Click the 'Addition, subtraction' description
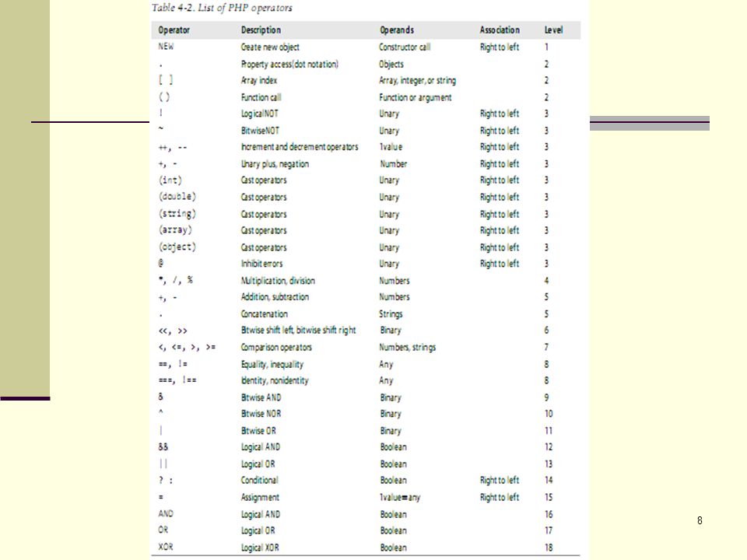The height and width of the screenshot is (560, 747). click(275, 297)
